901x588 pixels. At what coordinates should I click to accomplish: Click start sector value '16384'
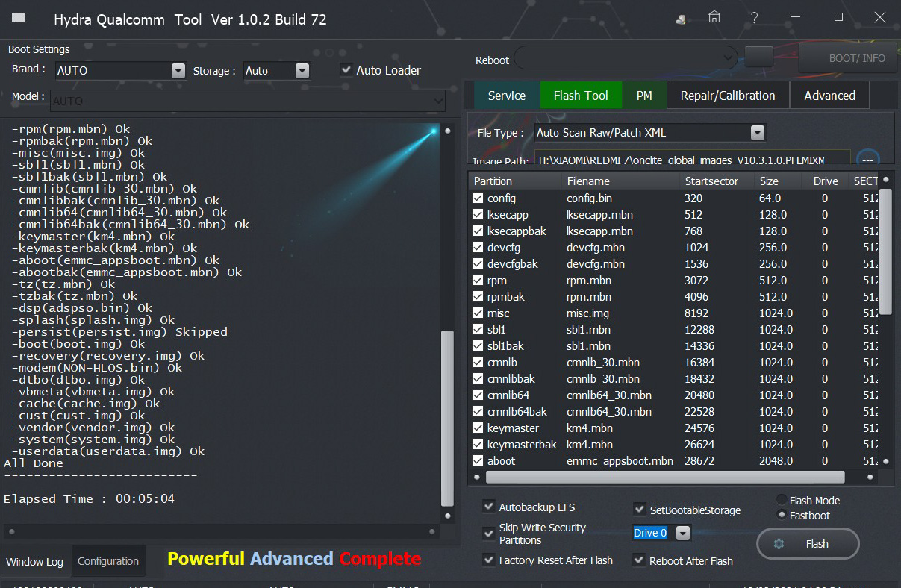(x=699, y=363)
